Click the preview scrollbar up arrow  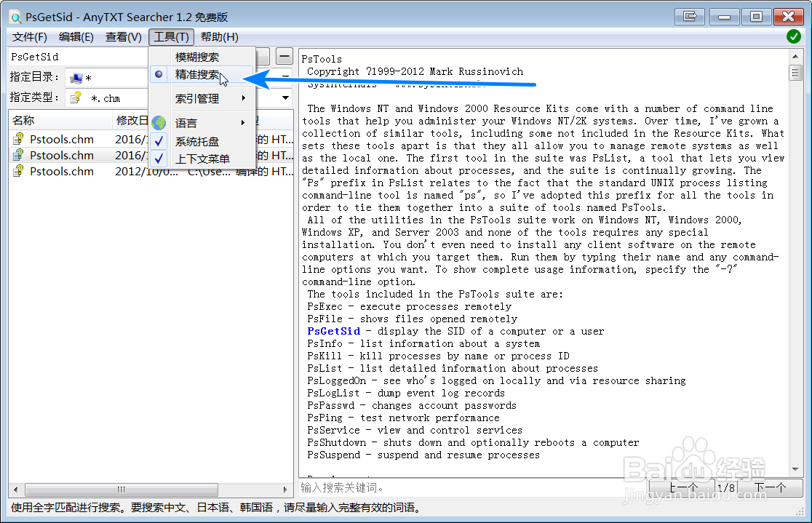pyautogui.click(x=795, y=56)
